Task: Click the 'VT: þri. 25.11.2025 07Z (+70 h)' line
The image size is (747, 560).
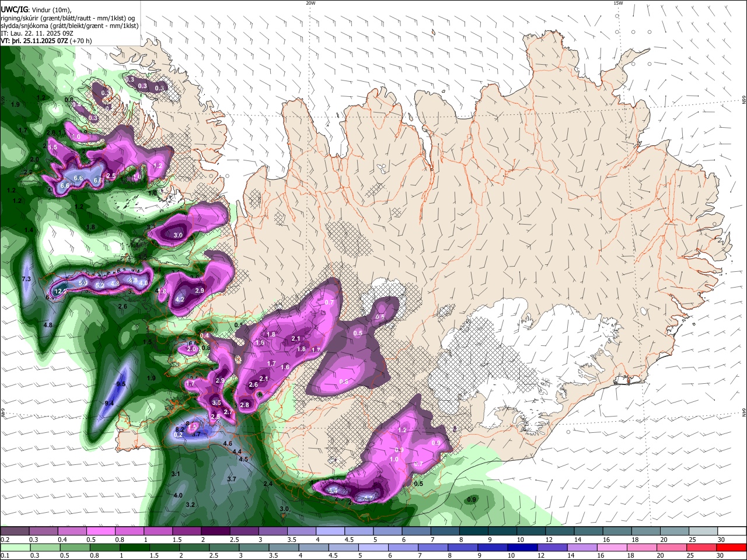Action: [46, 41]
